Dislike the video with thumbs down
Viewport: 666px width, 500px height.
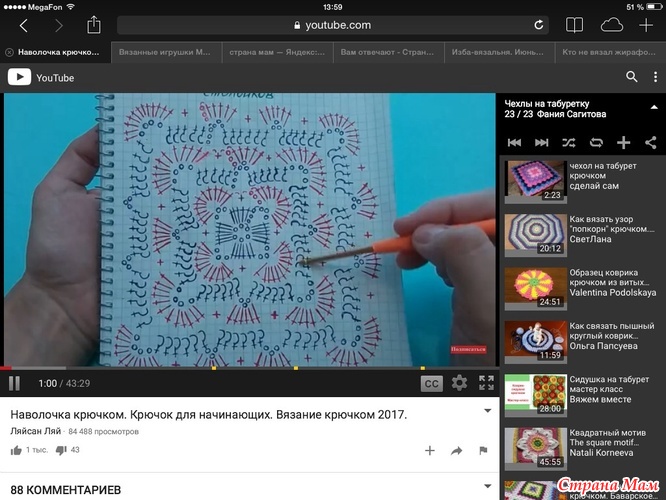(x=61, y=450)
